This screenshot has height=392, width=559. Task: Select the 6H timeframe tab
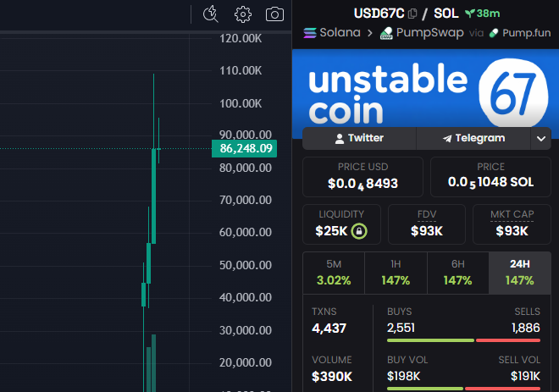pyautogui.click(x=457, y=273)
